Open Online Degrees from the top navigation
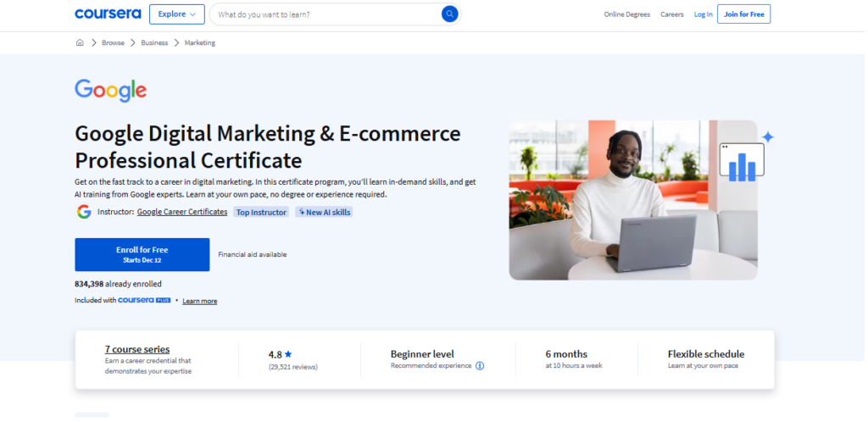The width and height of the screenshot is (868, 422). tap(626, 14)
